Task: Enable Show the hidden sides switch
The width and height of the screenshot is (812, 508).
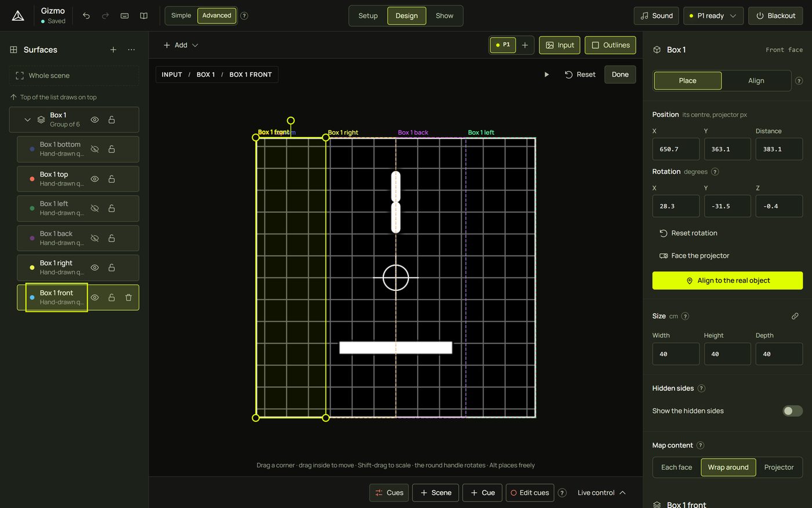Action: (x=792, y=411)
